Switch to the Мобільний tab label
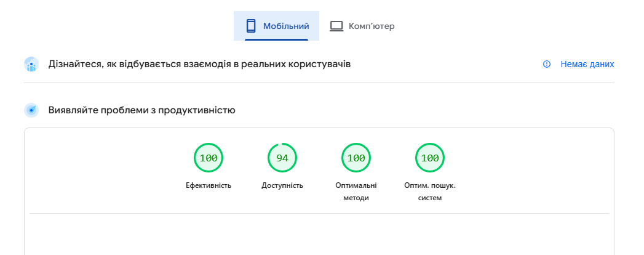644x255 pixels. coord(286,26)
